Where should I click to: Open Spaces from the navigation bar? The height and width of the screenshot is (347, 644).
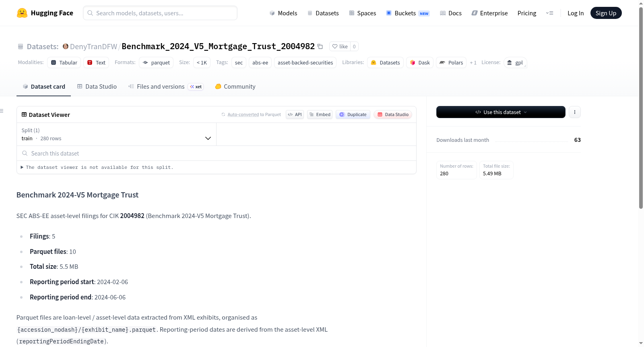362,13
